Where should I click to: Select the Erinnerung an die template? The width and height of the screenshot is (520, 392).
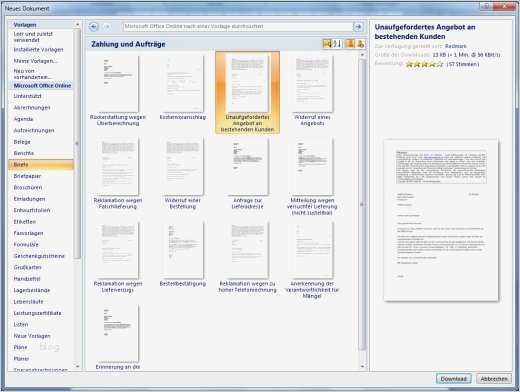(118, 337)
